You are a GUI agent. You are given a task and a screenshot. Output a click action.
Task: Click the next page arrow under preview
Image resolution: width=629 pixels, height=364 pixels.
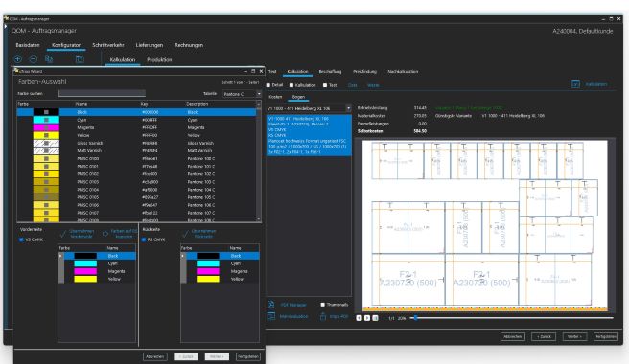(x=367, y=318)
